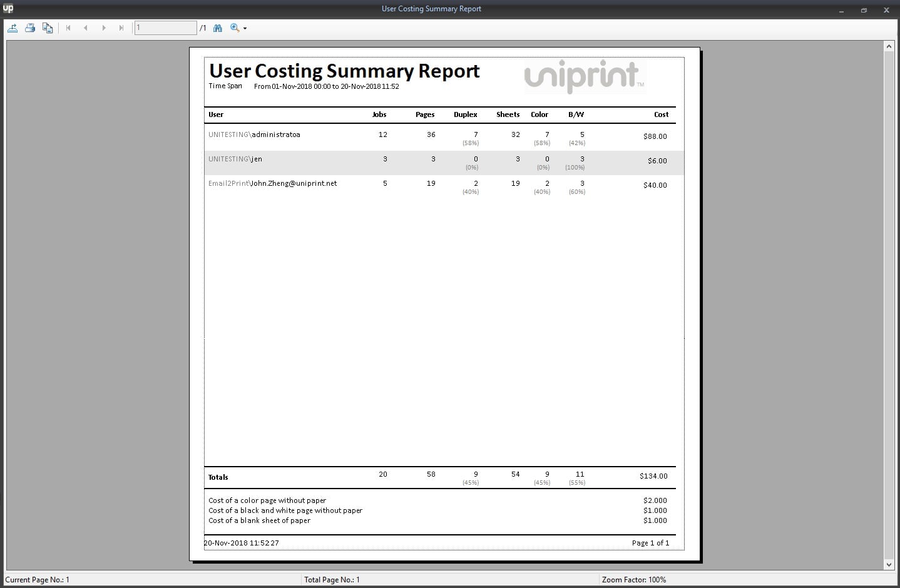Click the 'Jobs' column header
This screenshot has width=900, height=588.
click(x=379, y=114)
